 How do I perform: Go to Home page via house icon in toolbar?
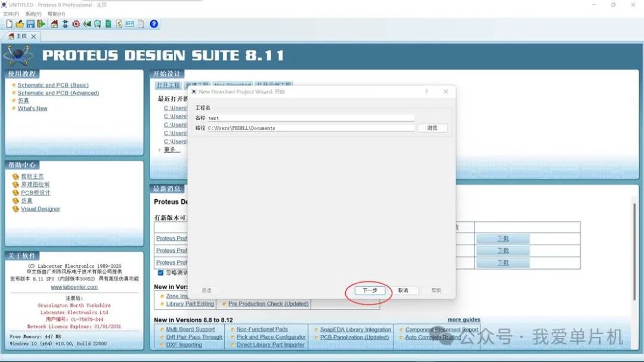(54, 24)
